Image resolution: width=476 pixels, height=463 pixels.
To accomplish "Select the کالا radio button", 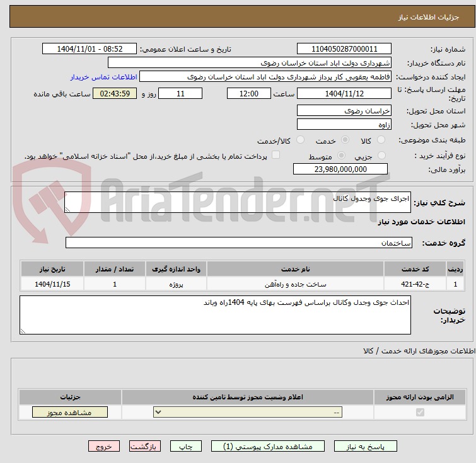I will pyautogui.click(x=381, y=140).
